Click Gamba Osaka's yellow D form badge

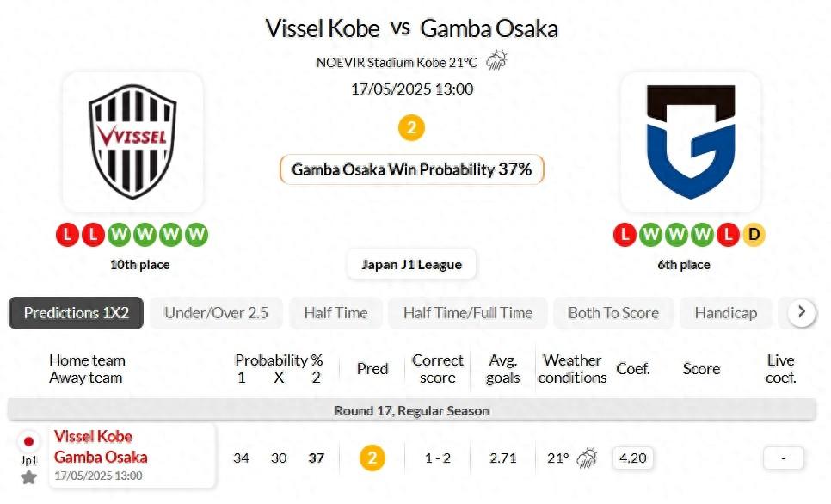tap(754, 234)
